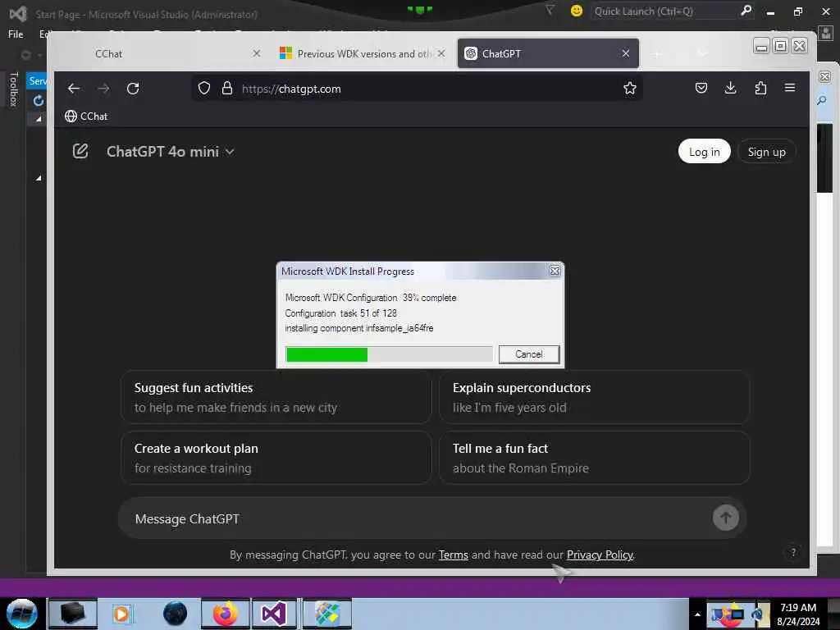Open the globe browser taskbar icon

[175, 614]
